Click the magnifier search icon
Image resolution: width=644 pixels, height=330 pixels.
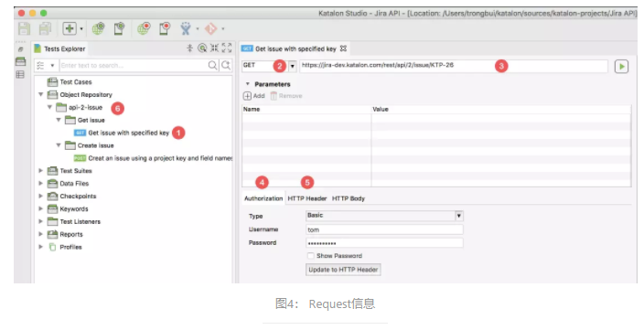click(x=212, y=65)
